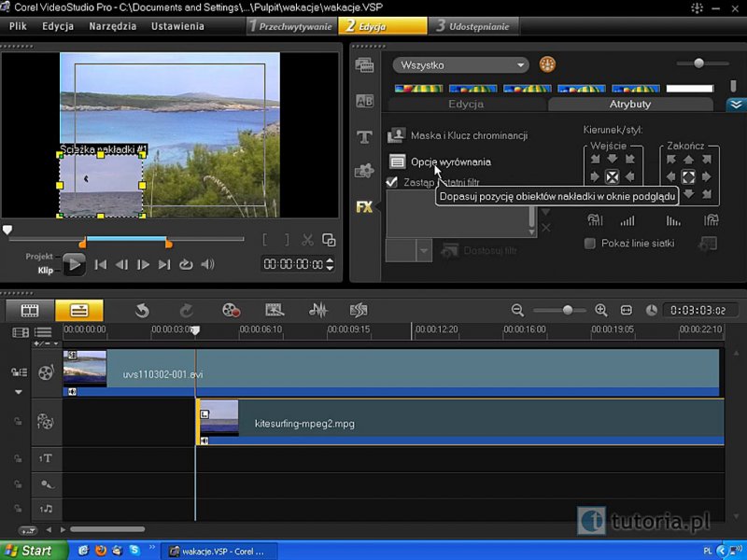Click the Mask i Klucz chrominancji icon

[x=397, y=135]
